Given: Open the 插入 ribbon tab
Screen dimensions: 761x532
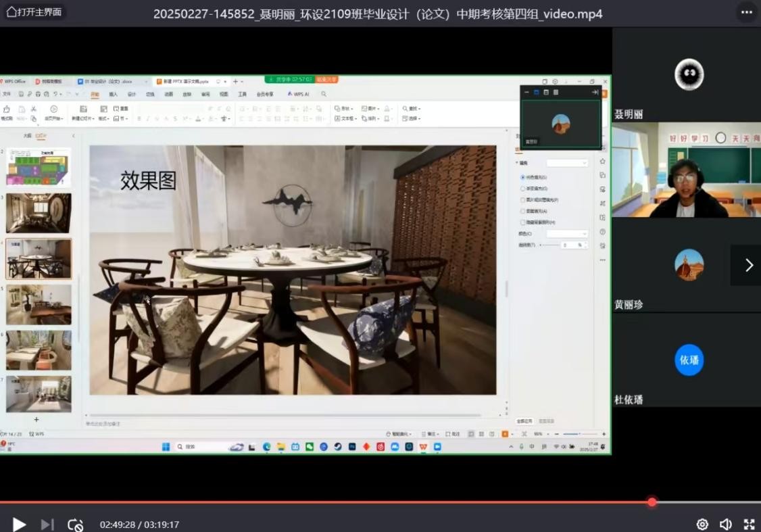Looking at the screenshot, I should [113, 95].
